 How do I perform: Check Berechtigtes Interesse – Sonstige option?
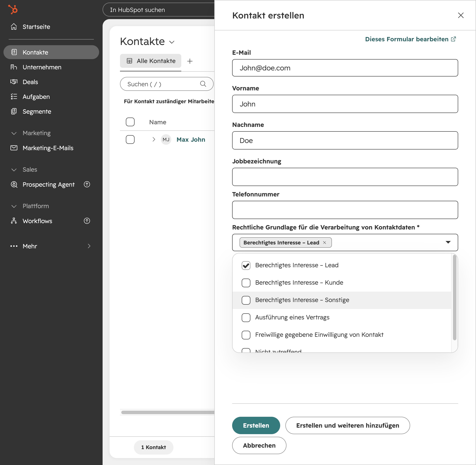(x=246, y=300)
